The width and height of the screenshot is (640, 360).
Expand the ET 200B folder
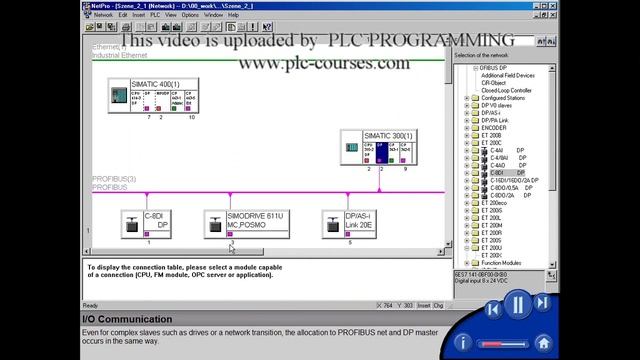pos(467,136)
